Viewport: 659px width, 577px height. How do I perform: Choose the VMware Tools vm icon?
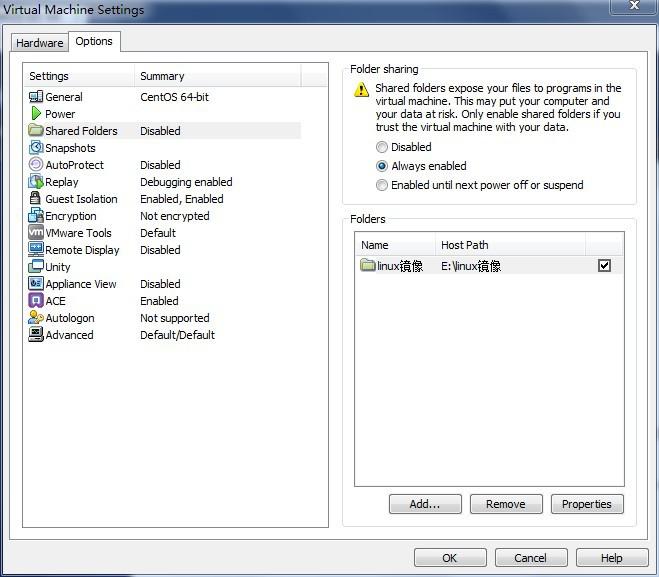[x=36, y=232]
